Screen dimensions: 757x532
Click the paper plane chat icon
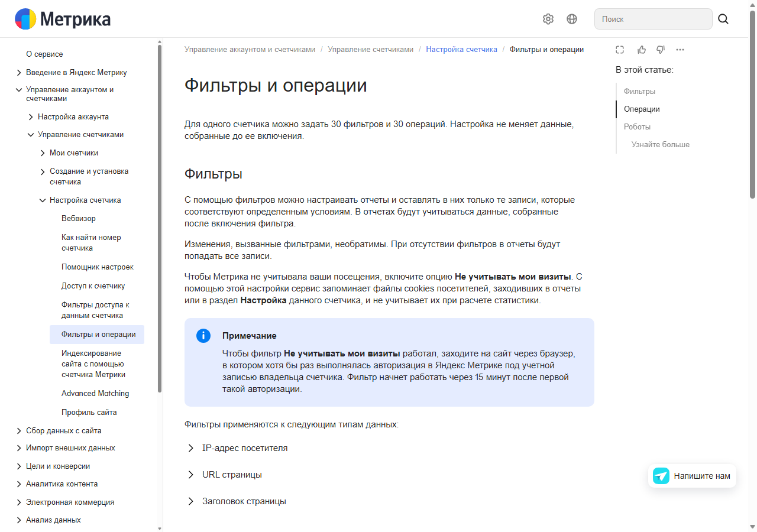pos(661,476)
